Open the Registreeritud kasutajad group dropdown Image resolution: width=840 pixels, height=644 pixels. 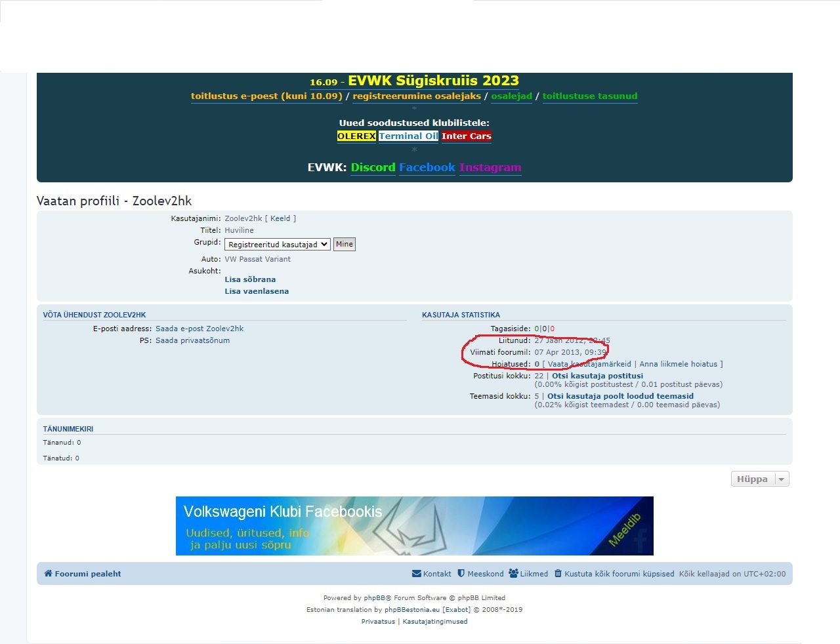pyautogui.click(x=276, y=245)
